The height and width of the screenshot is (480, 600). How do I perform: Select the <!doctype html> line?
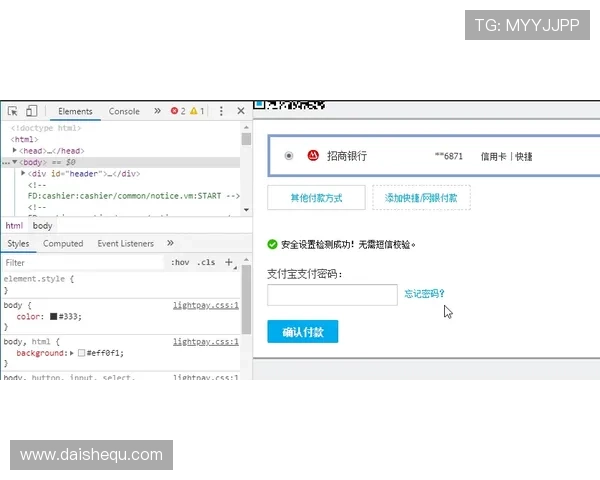[x=46, y=128]
